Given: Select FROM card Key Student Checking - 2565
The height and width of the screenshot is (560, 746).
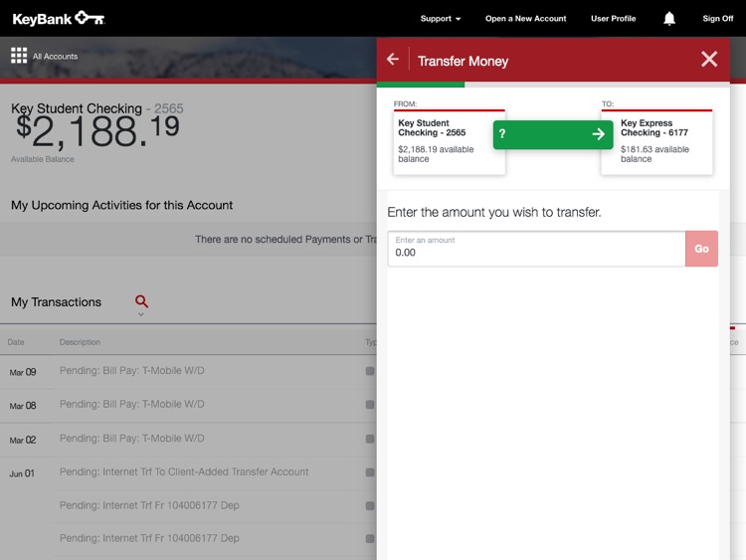Looking at the screenshot, I should click(450, 142).
